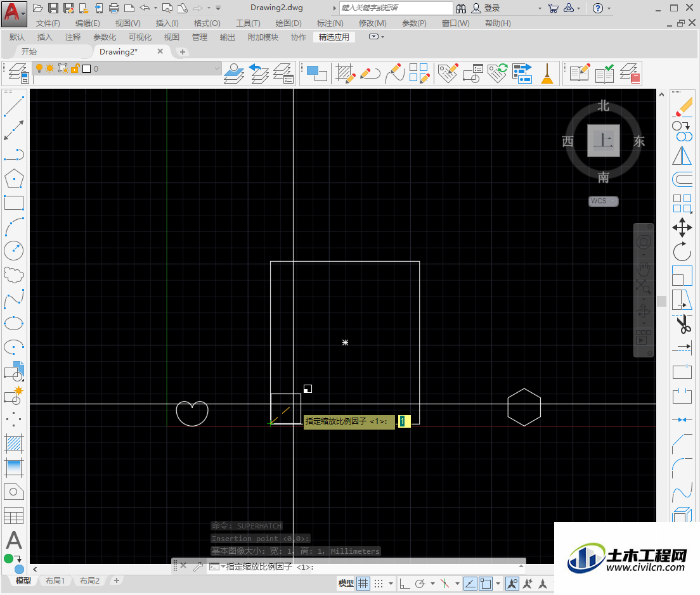Viewport: 700px width, 595px height.
Task: Toggle ortho mode in status bar
Action: [405, 584]
